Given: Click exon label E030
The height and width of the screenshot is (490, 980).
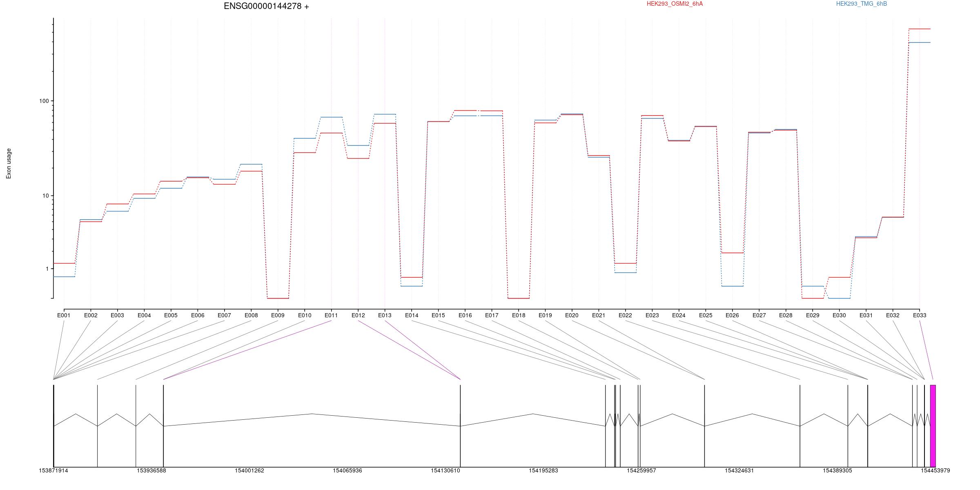Looking at the screenshot, I should (839, 315).
